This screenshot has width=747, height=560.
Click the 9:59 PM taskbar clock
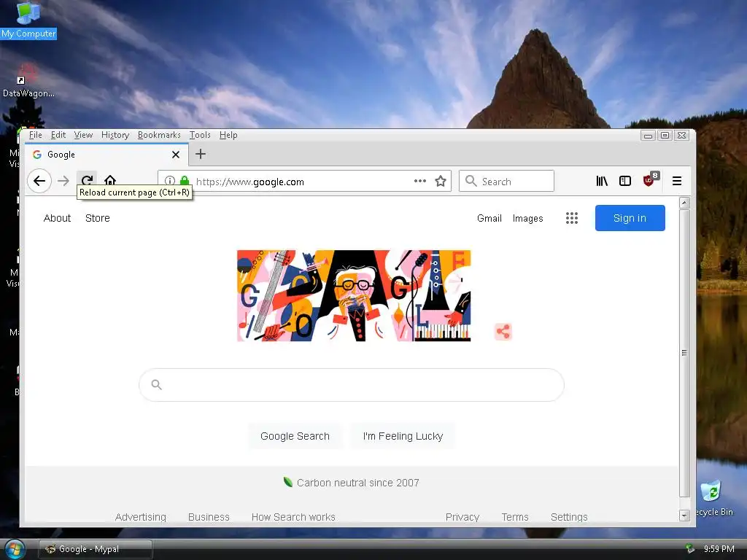719,548
